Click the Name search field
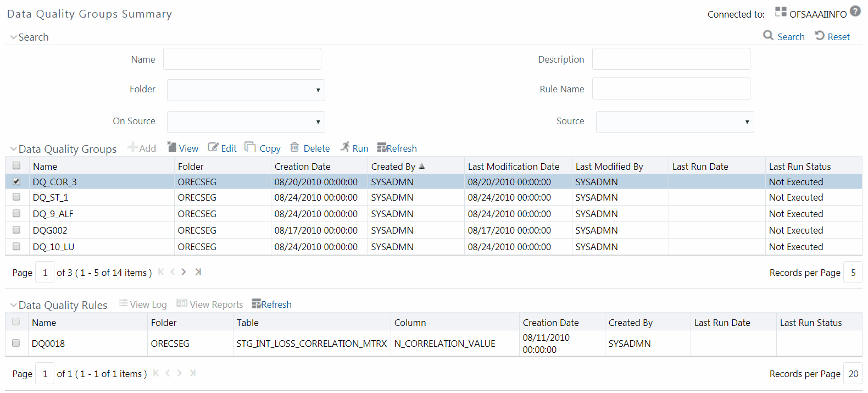 (x=242, y=59)
